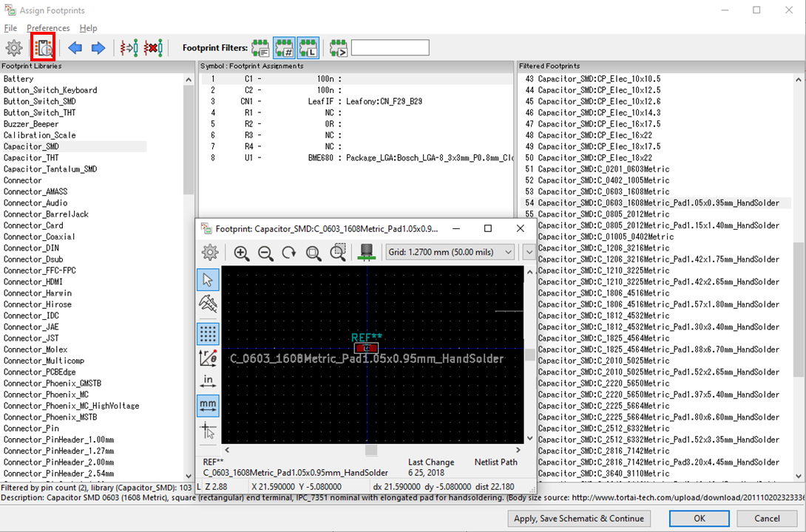Select the arrow pointer tool
The height and width of the screenshot is (532, 806).
[208, 280]
